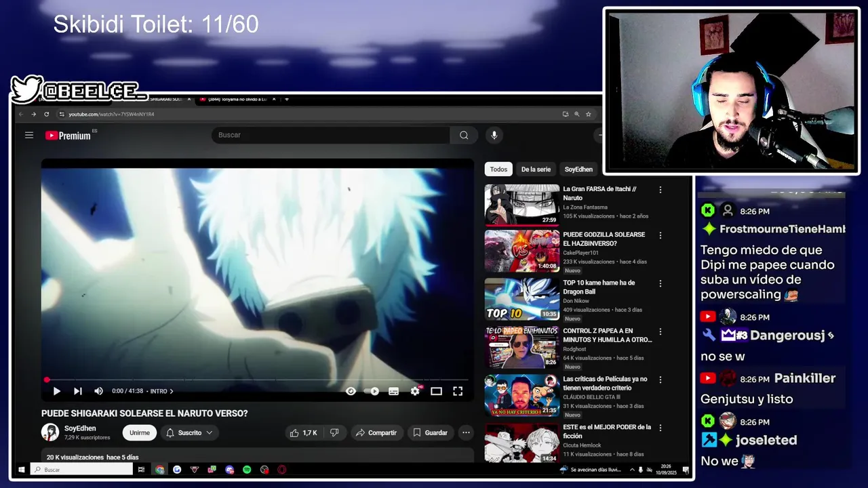Open more actions ellipsis below video
Viewport: 868px width, 488px height.
465,432
